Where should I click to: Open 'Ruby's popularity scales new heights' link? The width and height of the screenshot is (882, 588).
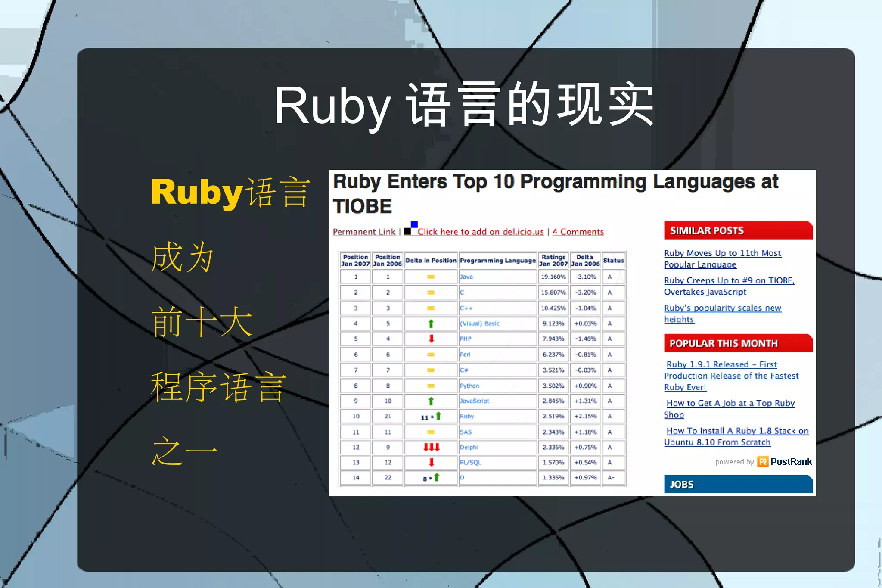coord(722,314)
